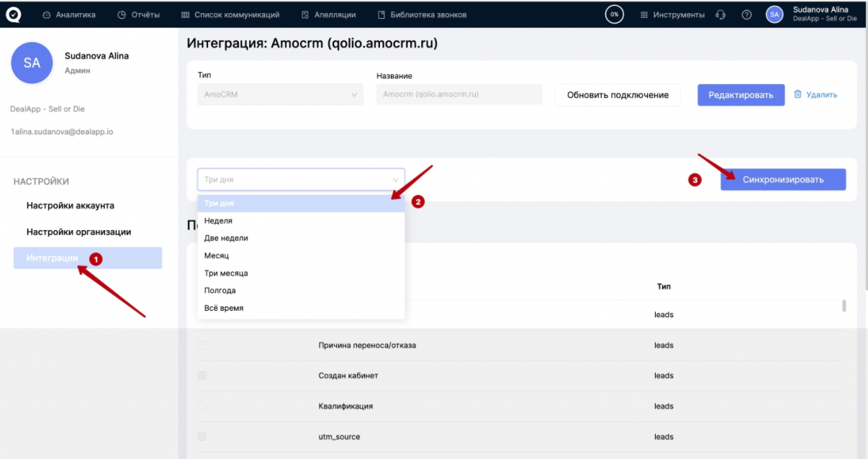
Task: Enable the utm_source field checkbox
Action: pos(202,437)
